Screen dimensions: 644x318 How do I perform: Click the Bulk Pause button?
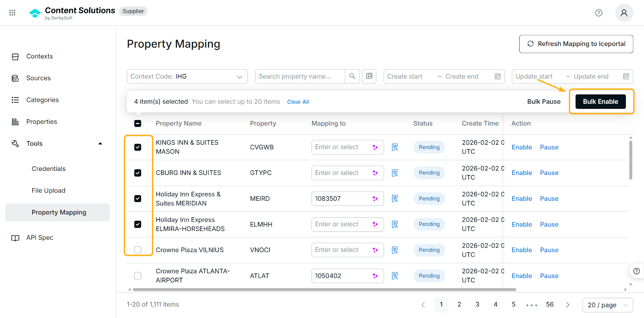(x=544, y=102)
